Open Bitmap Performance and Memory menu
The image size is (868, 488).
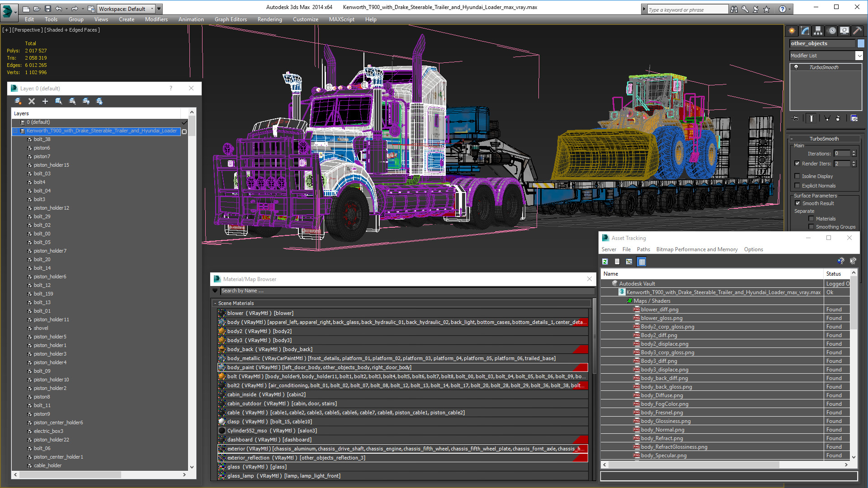tap(697, 249)
